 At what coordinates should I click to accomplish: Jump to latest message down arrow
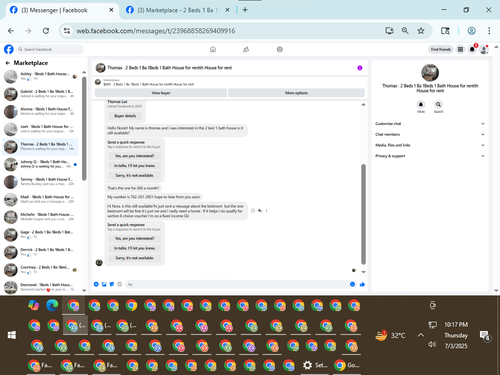pos(363,272)
